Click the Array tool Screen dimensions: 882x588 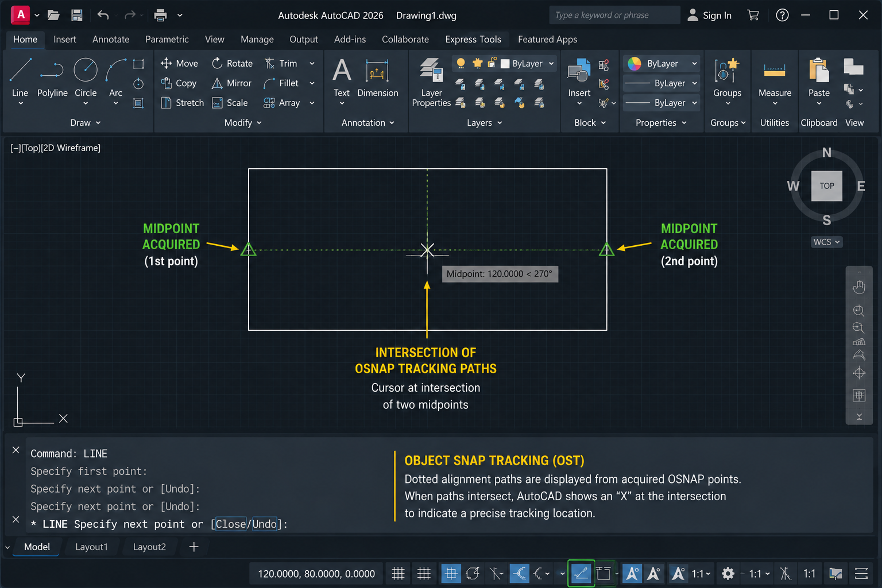(x=281, y=102)
